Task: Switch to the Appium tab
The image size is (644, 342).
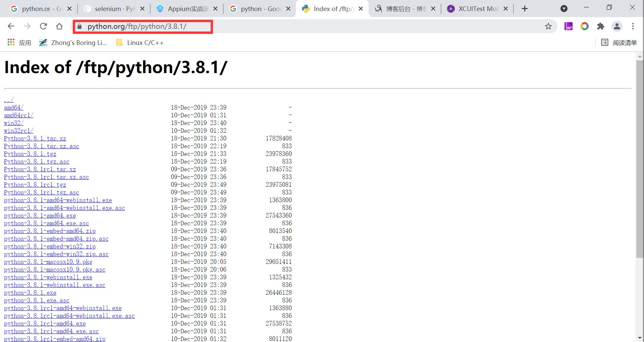Action: (x=187, y=9)
